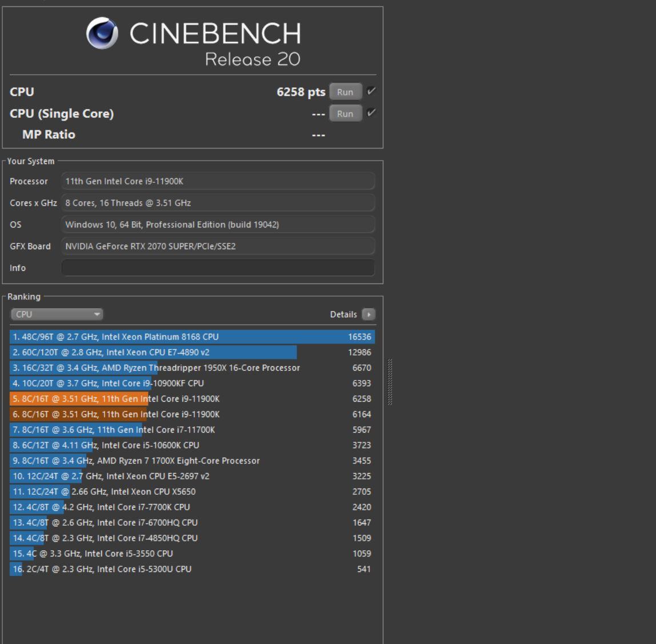Click the score 12986 in ranking
656x644 pixels.
point(359,353)
